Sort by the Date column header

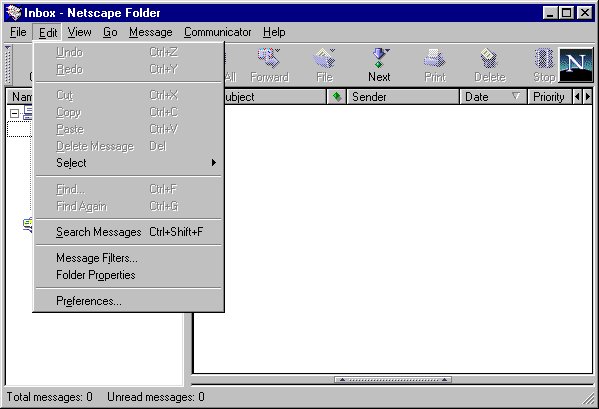click(493, 97)
